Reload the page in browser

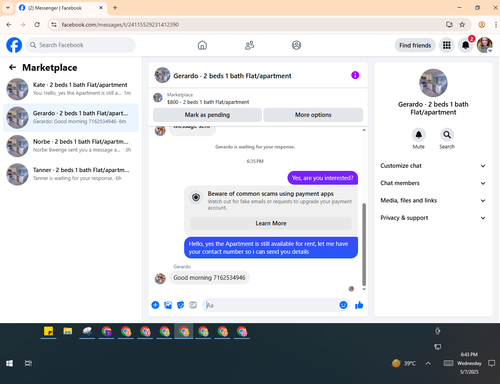click(x=37, y=25)
